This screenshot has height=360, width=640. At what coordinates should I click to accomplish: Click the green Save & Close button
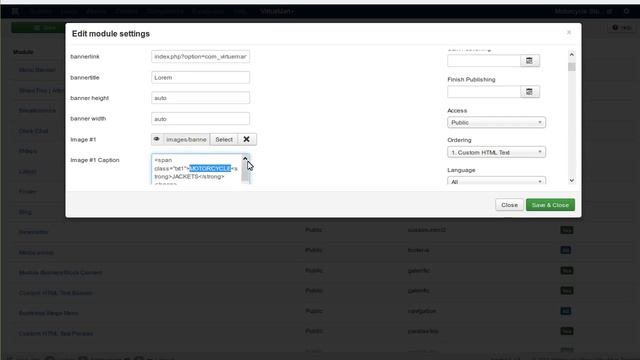point(550,205)
